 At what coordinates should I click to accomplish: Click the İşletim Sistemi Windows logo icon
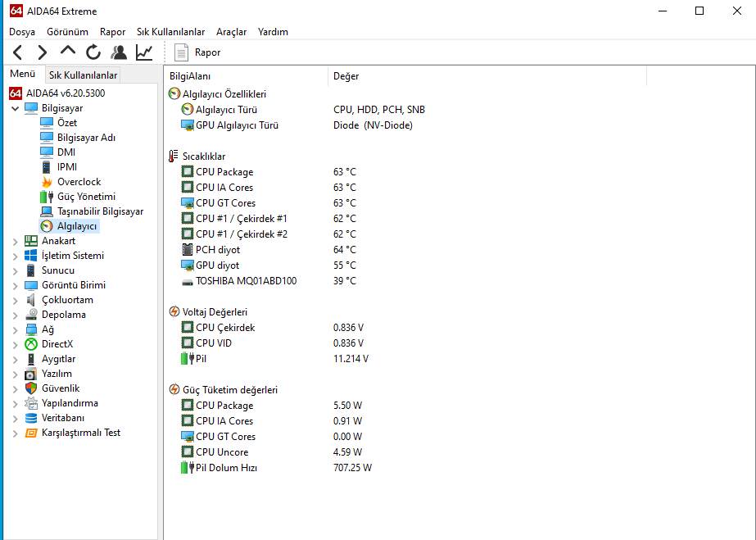[x=31, y=256]
